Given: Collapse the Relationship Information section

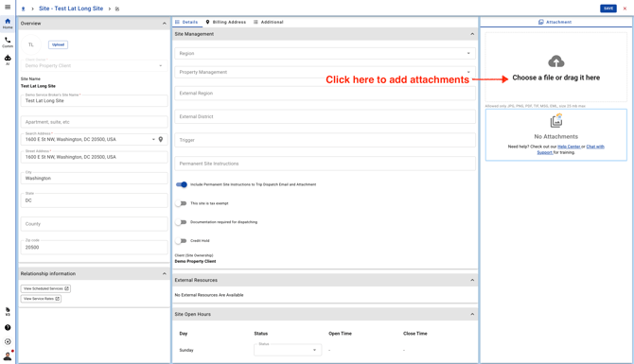Looking at the screenshot, I should coord(164,274).
